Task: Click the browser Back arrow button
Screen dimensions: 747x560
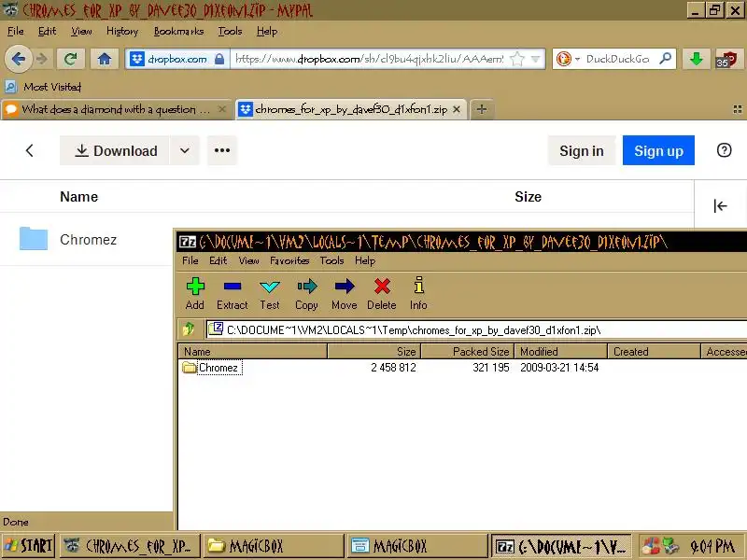Action: click(x=19, y=59)
